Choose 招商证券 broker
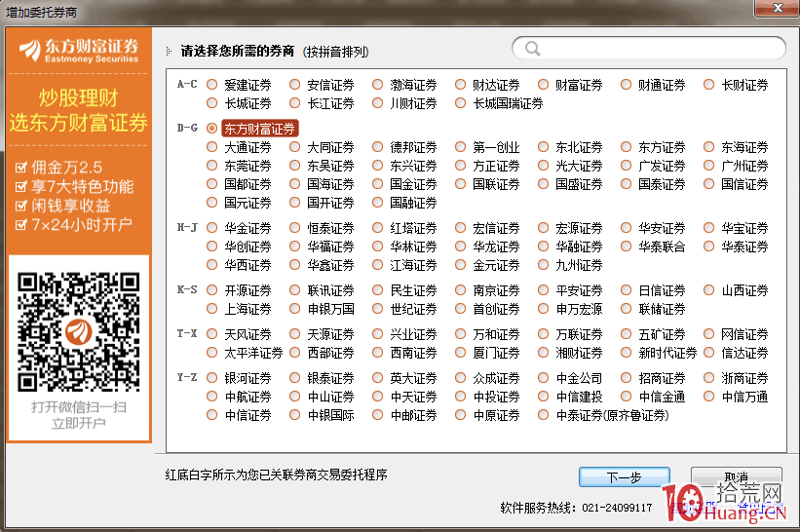 [626, 378]
